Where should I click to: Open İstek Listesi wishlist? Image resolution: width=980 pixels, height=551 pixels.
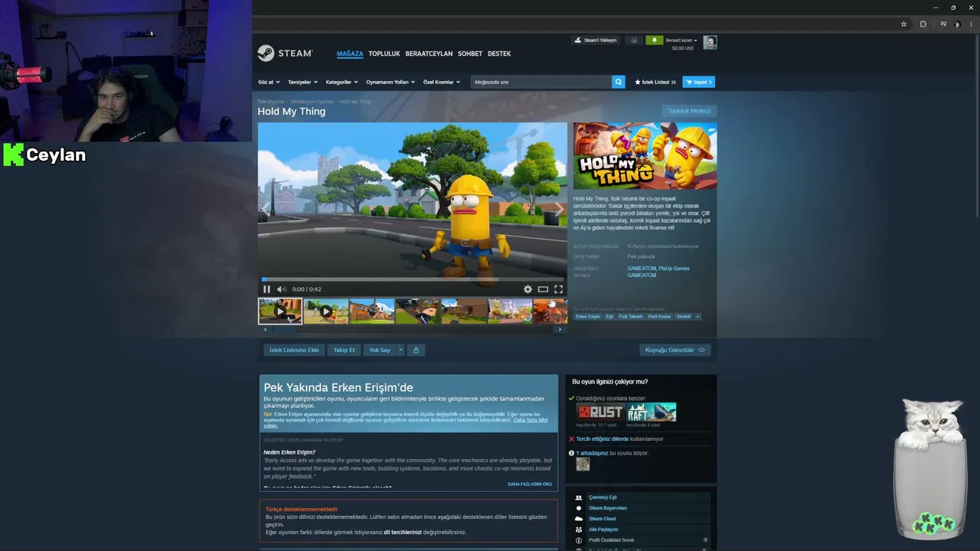[655, 82]
